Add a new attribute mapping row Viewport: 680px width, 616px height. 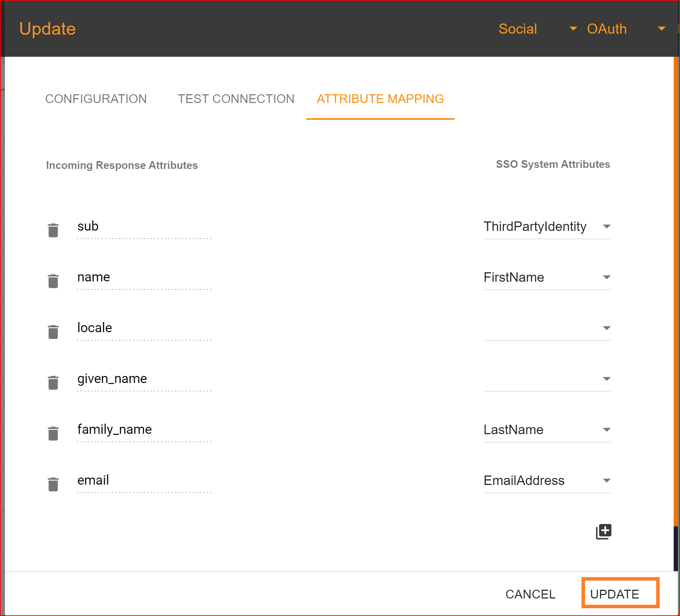tap(603, 532)
